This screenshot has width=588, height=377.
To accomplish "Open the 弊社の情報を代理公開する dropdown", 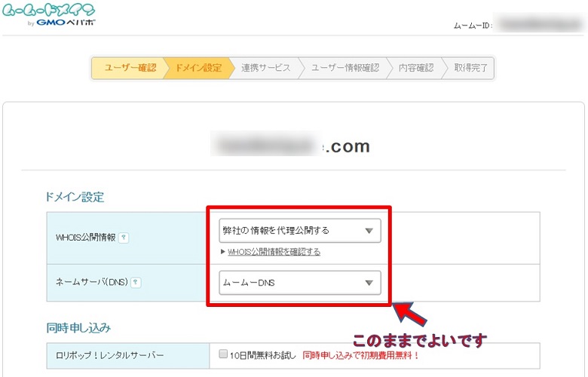I will (299, 231).
